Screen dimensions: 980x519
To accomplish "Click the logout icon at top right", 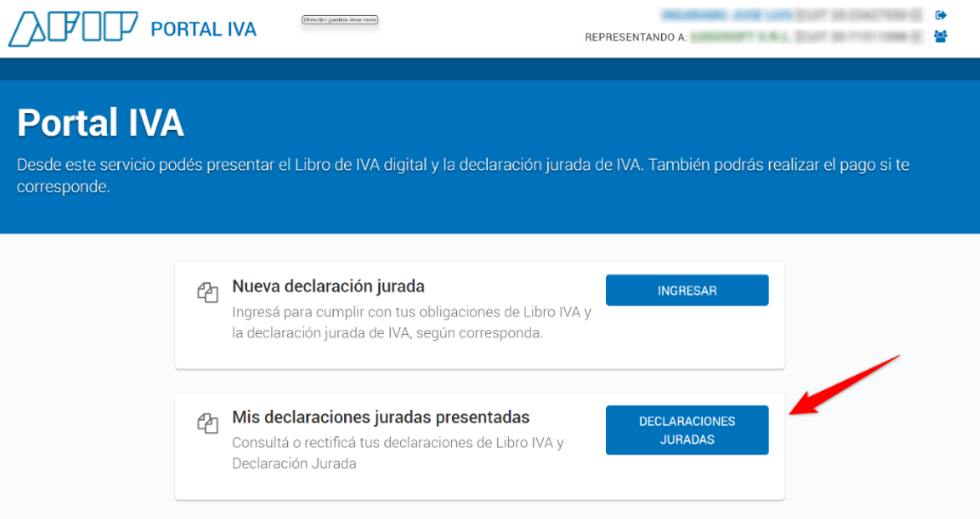I will [941, 15].
